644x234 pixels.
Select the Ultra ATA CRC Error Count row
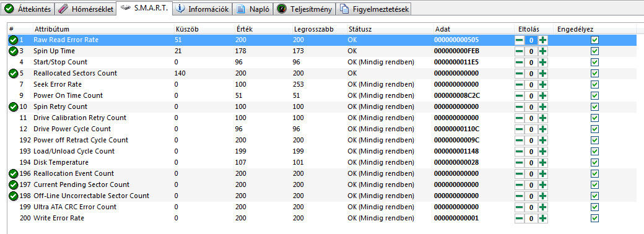tap(322, 207)
